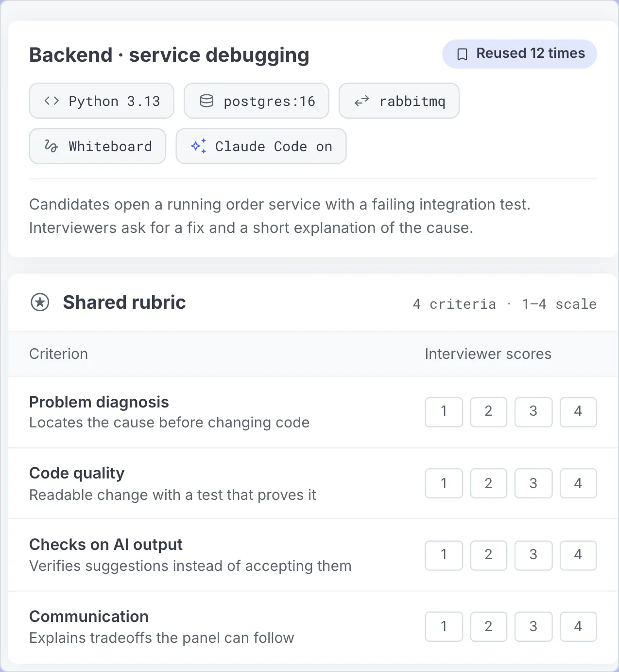Viewport: 619px width, 672px height.
Task: Score Problem diagnosis as 2
Action: point(489,412)
